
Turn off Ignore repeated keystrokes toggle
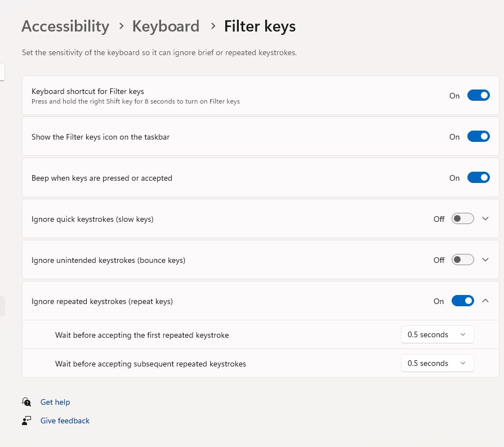(x=462, y=301)
